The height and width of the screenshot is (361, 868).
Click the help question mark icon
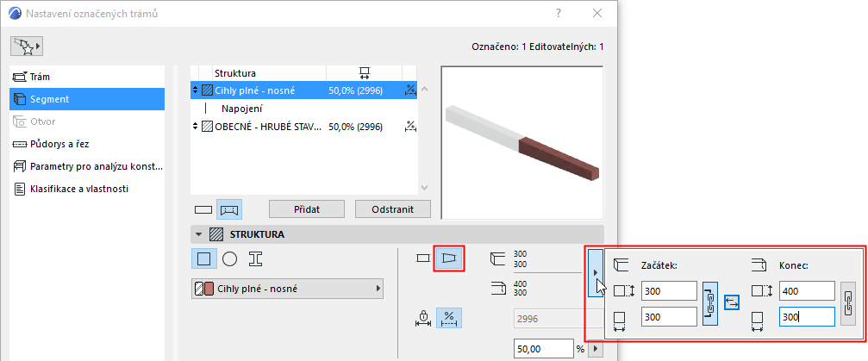(559, 14)
